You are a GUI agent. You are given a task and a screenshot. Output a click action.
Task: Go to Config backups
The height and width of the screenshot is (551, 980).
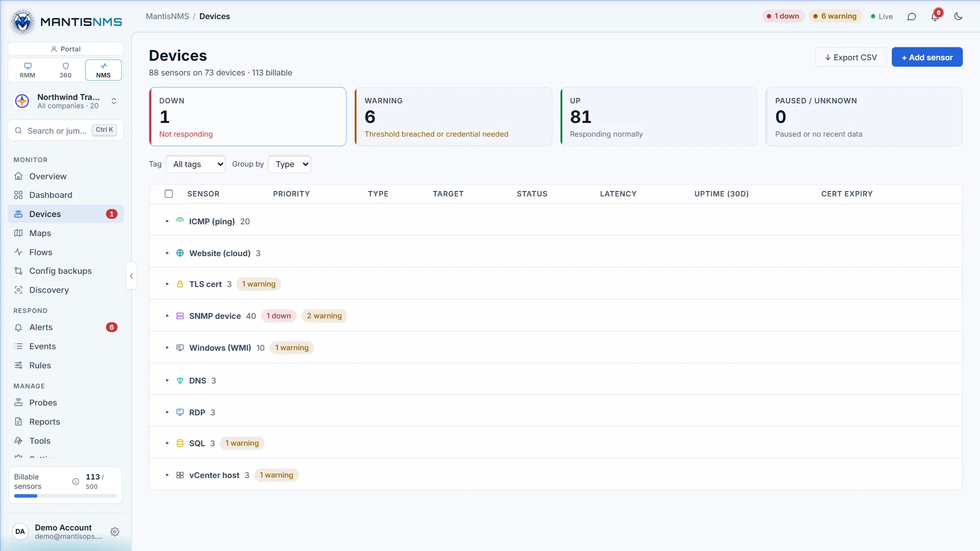65,271
